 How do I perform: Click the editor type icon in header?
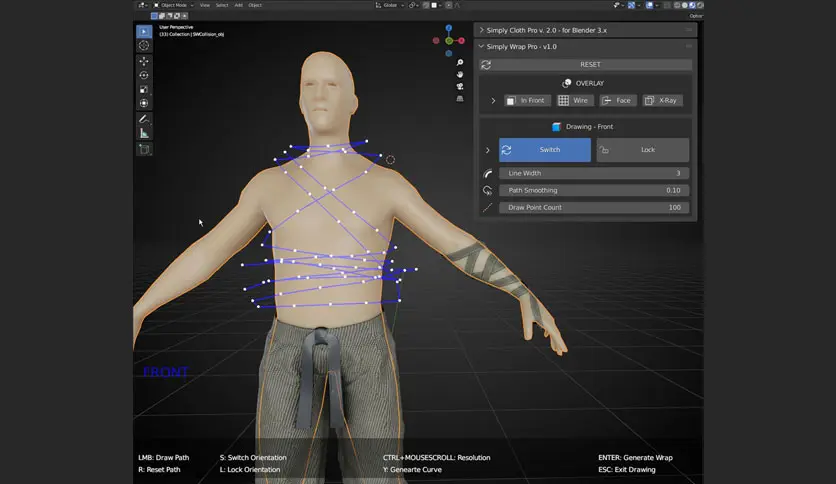pos(142,5)
